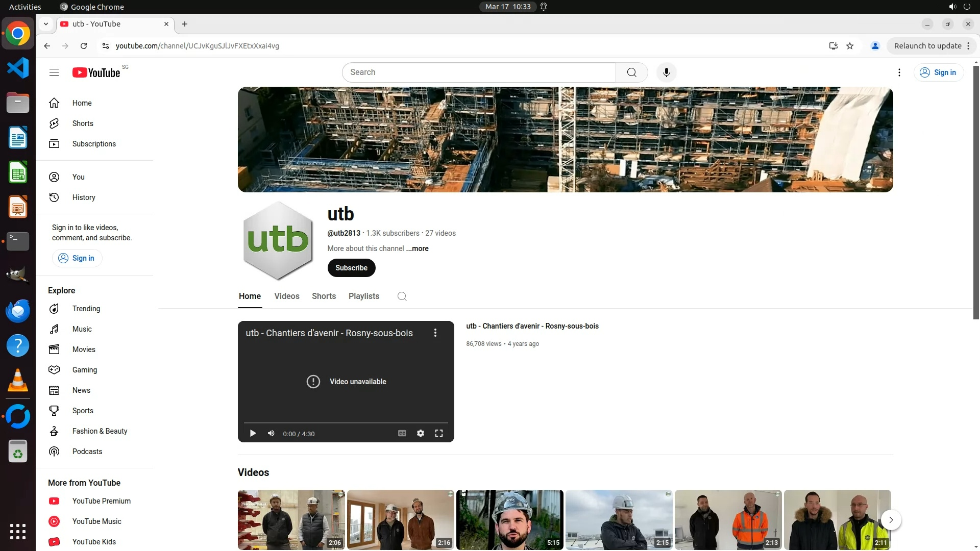Subscribe to the utb channel
The height and width of the screenshot is (551, 980).
tap(351, 268)
